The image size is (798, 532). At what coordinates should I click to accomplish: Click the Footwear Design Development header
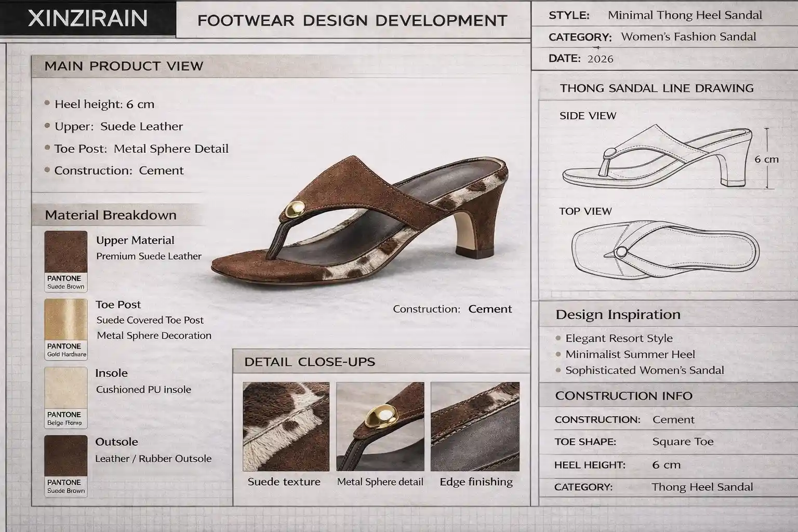tap(352, 20)
